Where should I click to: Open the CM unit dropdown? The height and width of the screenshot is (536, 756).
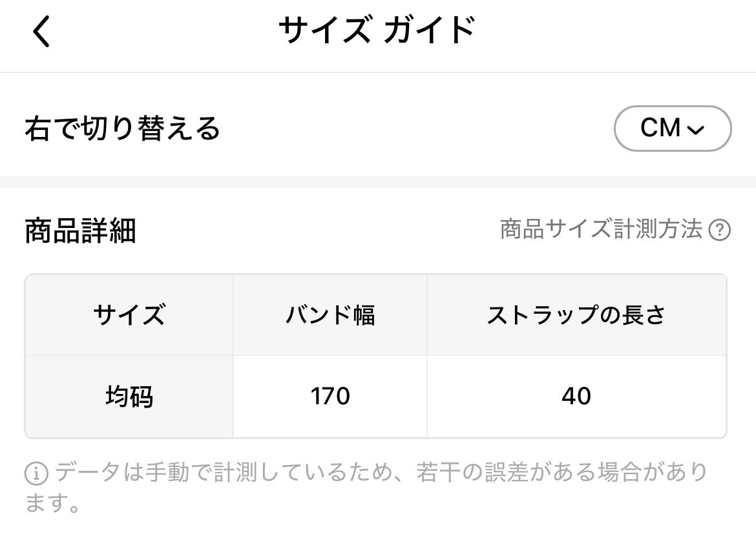(x=672, y=129)
